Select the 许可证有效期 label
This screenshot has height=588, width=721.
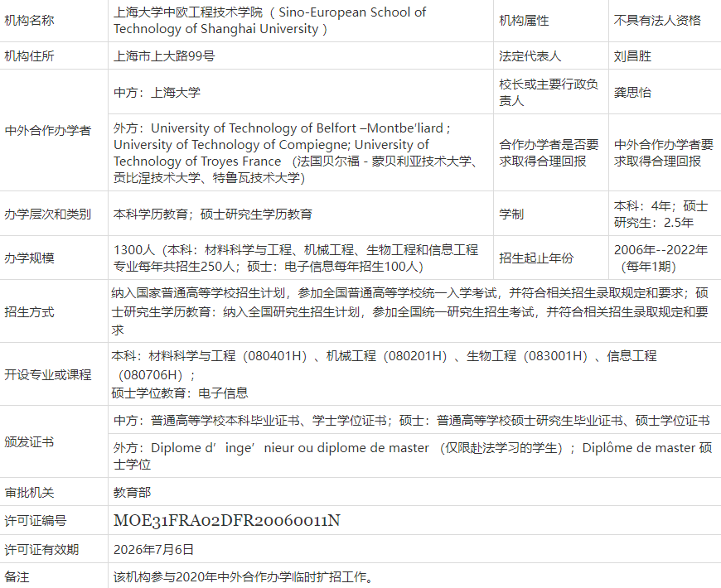41,549
